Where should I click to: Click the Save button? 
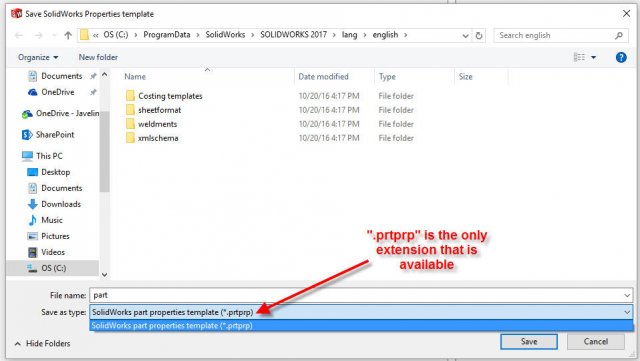pos(529,341)
